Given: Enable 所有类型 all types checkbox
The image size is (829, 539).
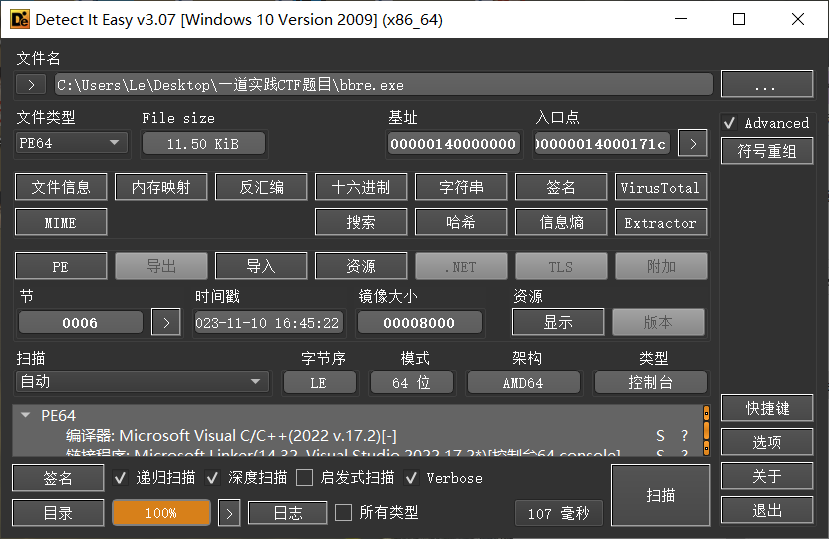Looking at the screenshot, I should [344, 513].
